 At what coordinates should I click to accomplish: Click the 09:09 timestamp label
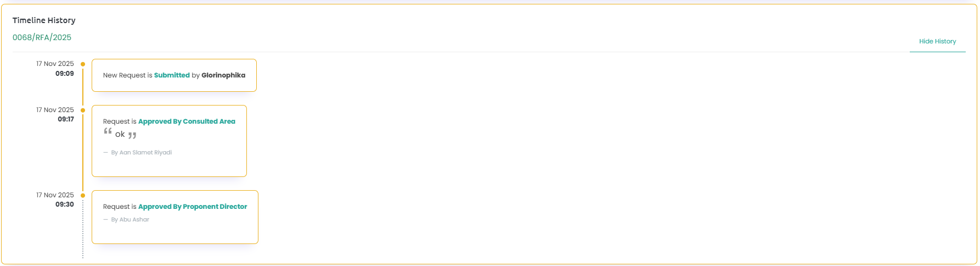(x=65, y=74)
